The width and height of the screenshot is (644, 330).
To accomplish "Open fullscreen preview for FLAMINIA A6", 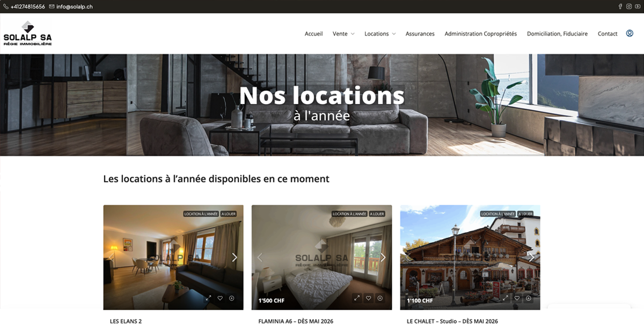I will tap(356, 298).
